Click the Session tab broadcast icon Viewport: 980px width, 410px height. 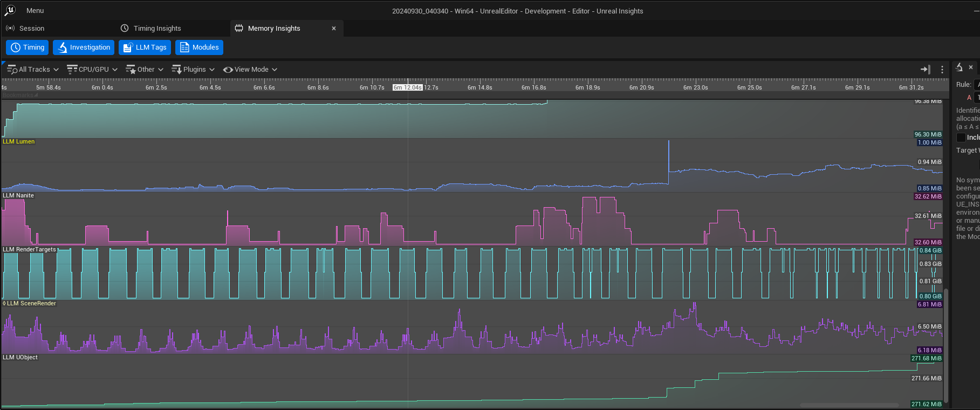point(10,29)
